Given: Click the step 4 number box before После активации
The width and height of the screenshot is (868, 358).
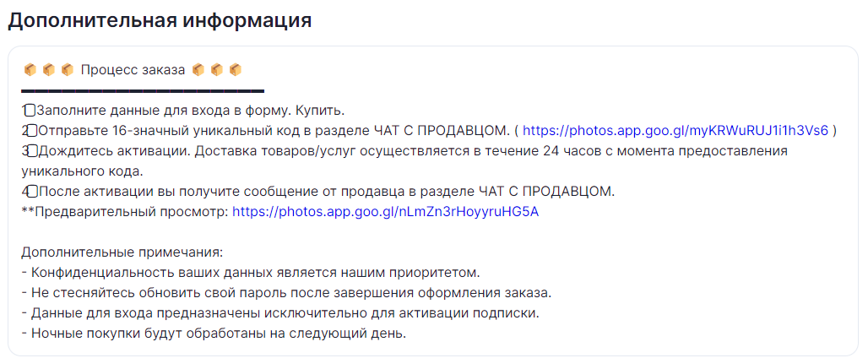Looking at the screenshot, I should click(x=30, y=192).
